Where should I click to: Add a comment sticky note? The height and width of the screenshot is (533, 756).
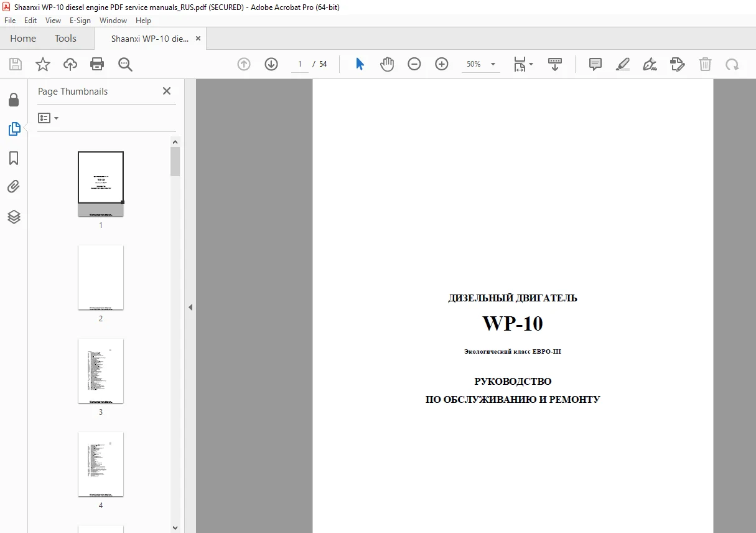[x=595, y=64]
